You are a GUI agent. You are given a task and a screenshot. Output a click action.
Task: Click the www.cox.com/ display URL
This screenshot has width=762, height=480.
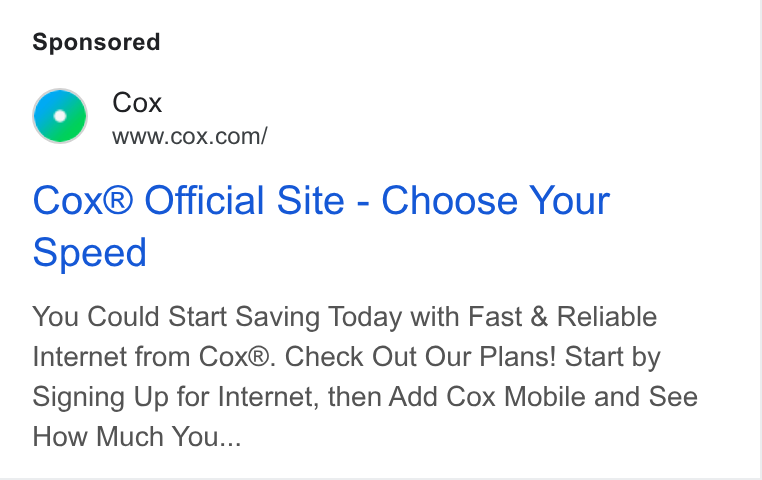click(190, 137)
